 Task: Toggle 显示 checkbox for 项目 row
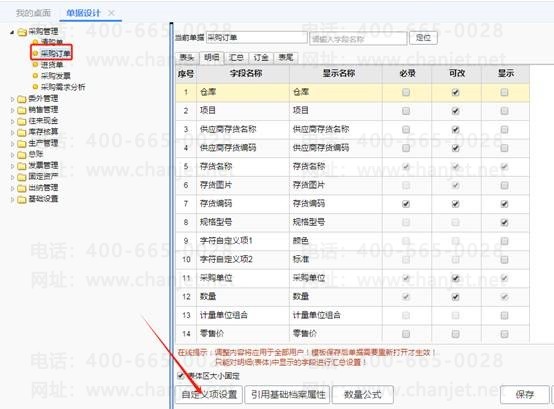(504, 111)
